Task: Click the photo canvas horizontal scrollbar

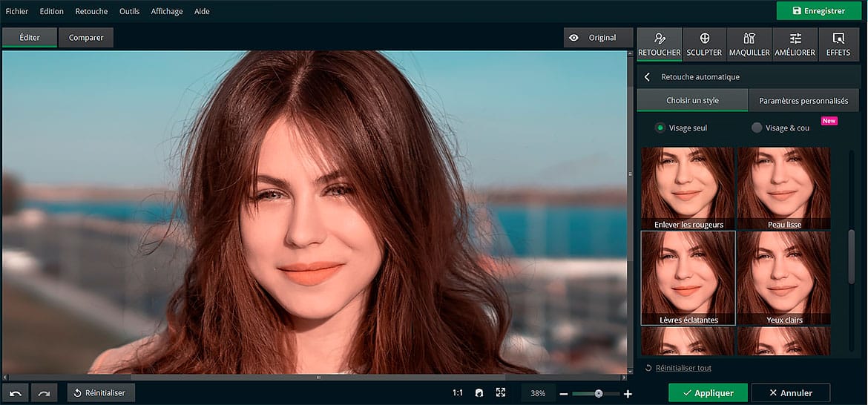Action: click(x=318, y=378)
